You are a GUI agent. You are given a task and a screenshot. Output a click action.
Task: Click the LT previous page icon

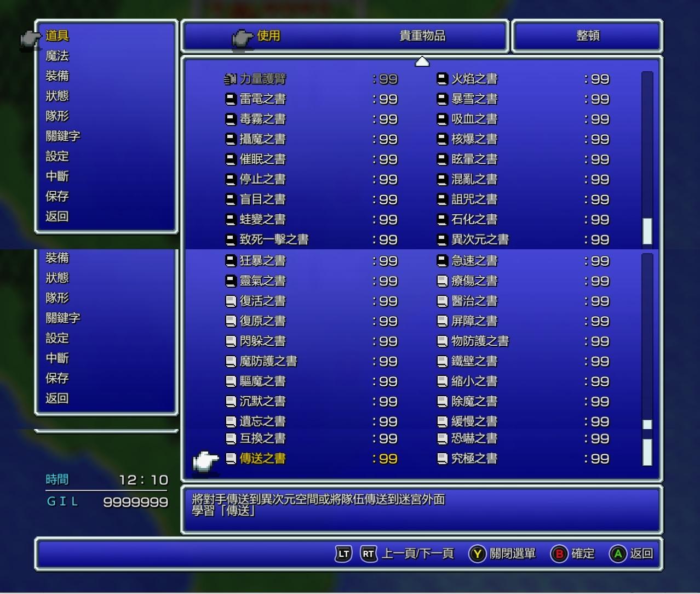pyautogui.click(x=343, y=554)
